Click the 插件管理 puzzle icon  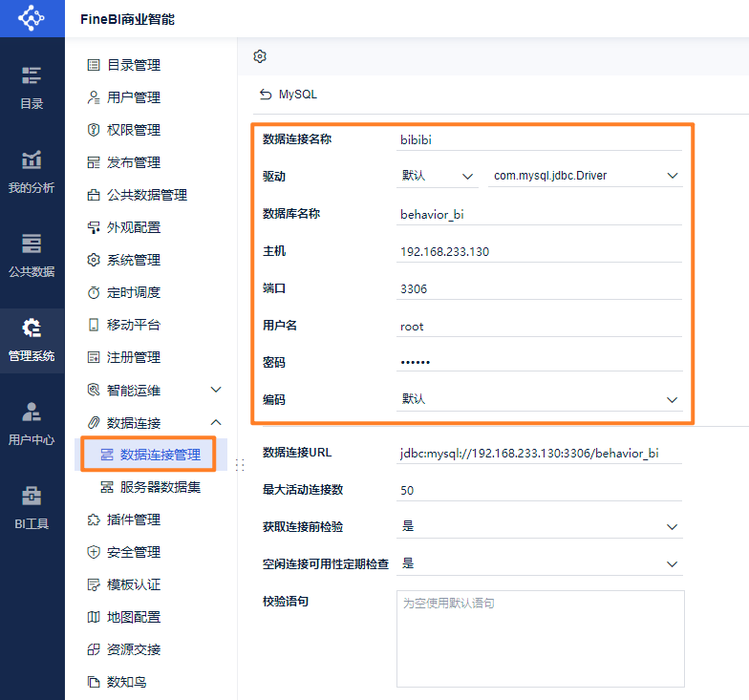tap(94, 520)
